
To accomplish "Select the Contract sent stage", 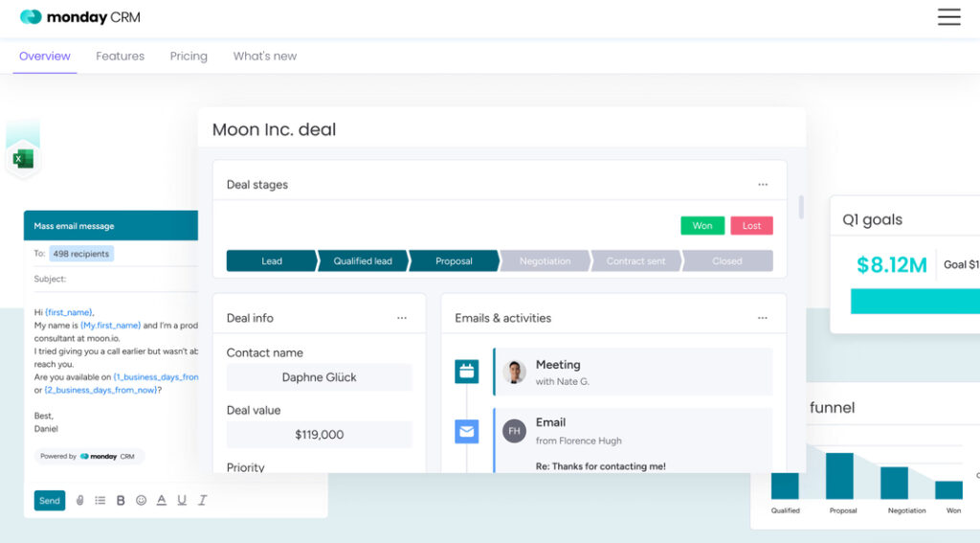I will (x=636, y=260).
